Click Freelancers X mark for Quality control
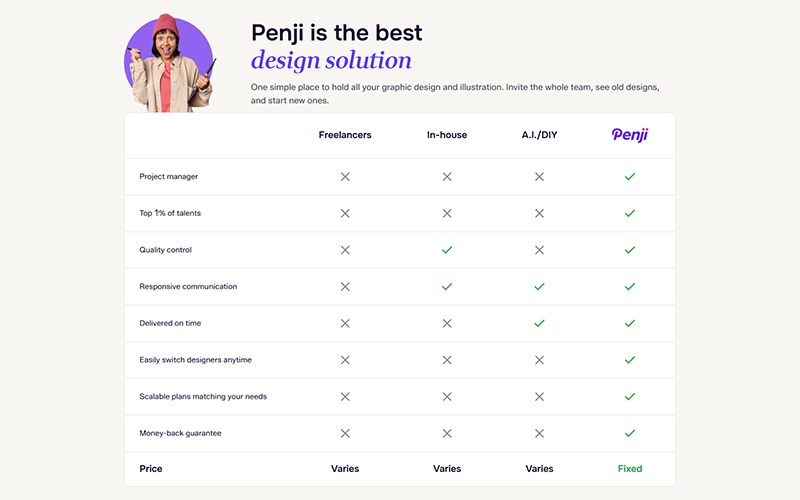Image resolution: width=800 pixels, height=500 pixels. click(x=345, y=250)
